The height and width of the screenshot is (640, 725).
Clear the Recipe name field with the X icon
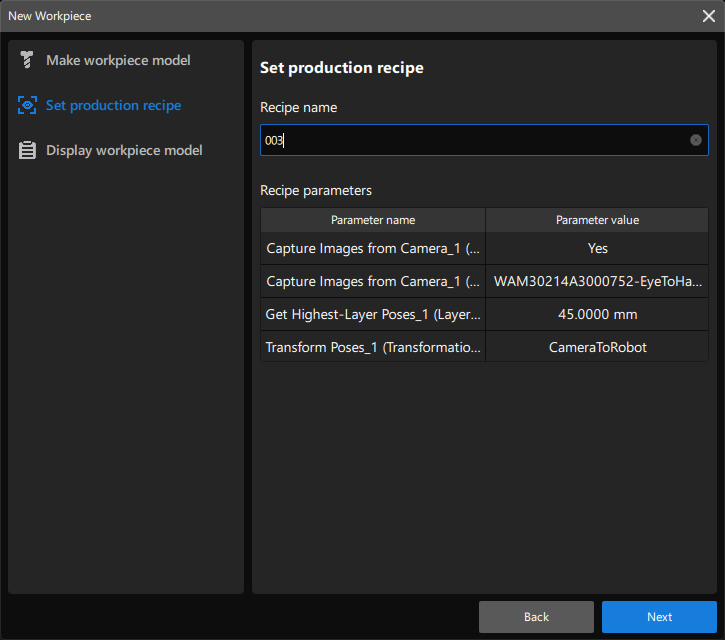[696, 140]
